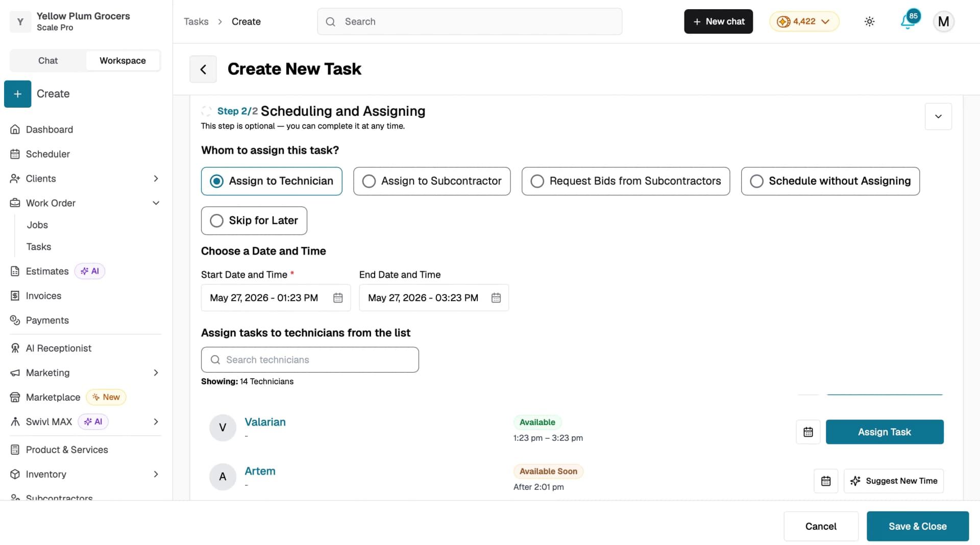Click the Create breadcrumb text
Image resolution: width=980 pixels, height=545 pixels.
click(x=246, y=21)
